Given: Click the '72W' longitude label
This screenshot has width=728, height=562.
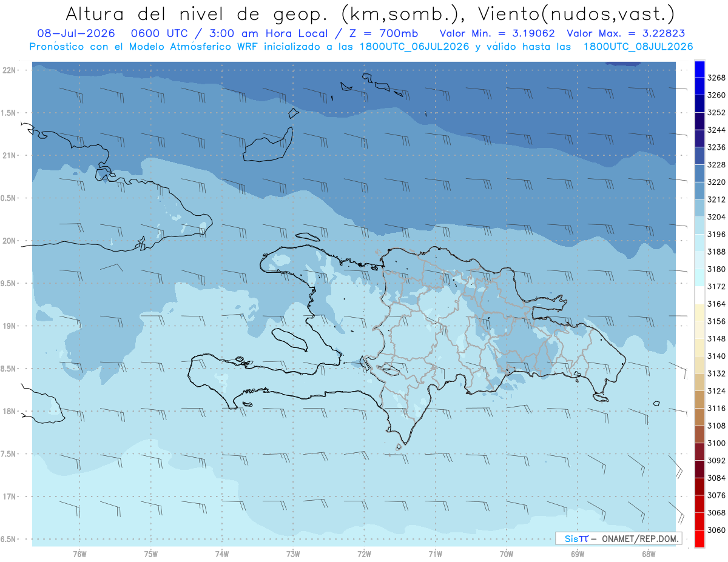Looking at the screenshot, I should click(x=365, y=554).
